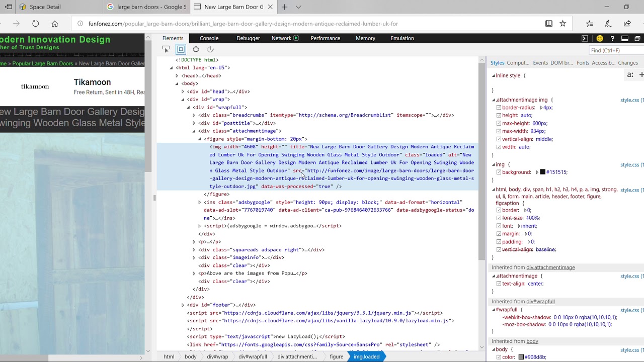644x362 pixels.
Task: Open the Fonts pane tab
Action: point(583,63)
